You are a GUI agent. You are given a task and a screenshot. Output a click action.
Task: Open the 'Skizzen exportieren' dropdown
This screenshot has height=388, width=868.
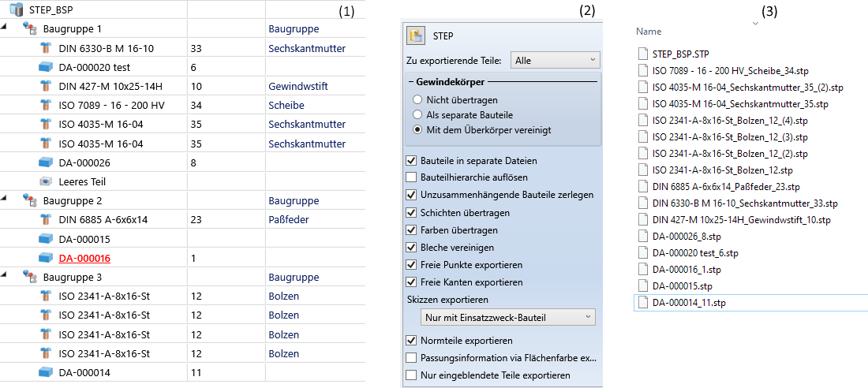(x=509, y=317)
